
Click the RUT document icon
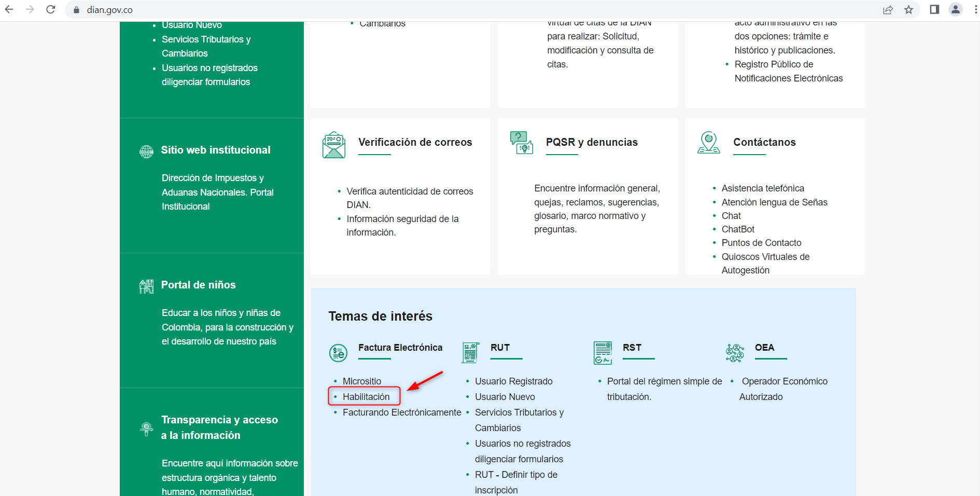click(x=470, y=353)
